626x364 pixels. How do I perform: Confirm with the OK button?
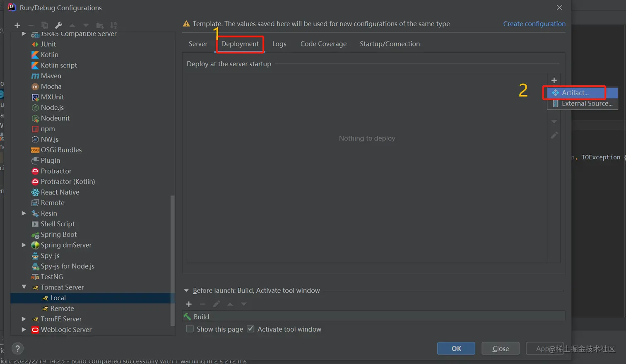click(x=456, y=349)
